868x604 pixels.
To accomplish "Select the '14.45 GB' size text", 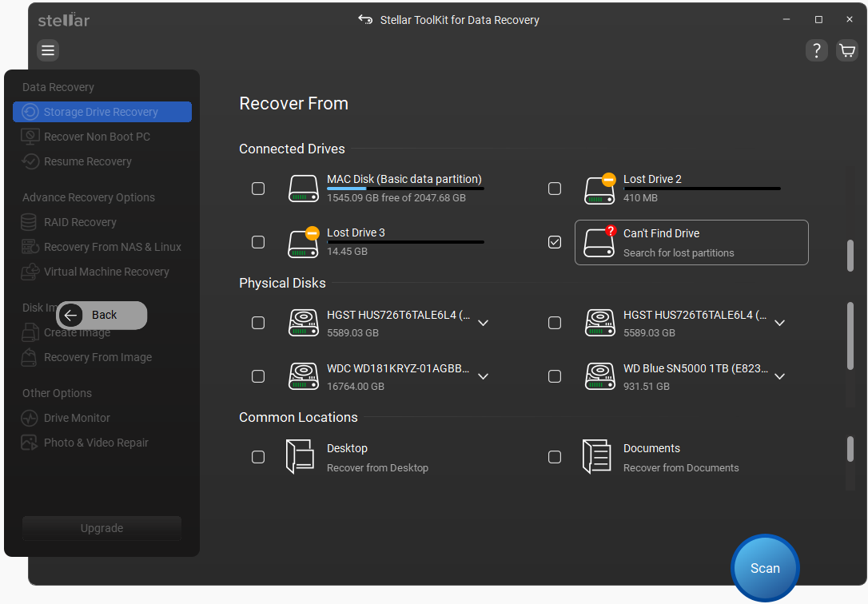I will coord(347,252).
